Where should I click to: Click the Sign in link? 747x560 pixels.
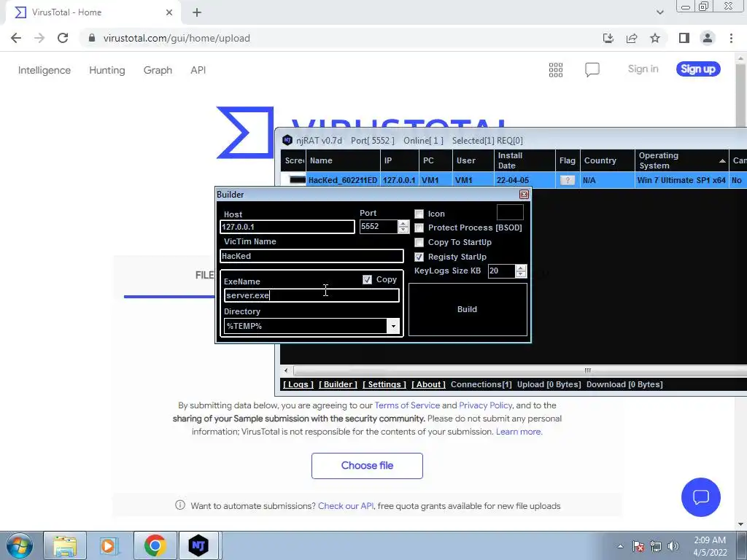click(643, 69)
